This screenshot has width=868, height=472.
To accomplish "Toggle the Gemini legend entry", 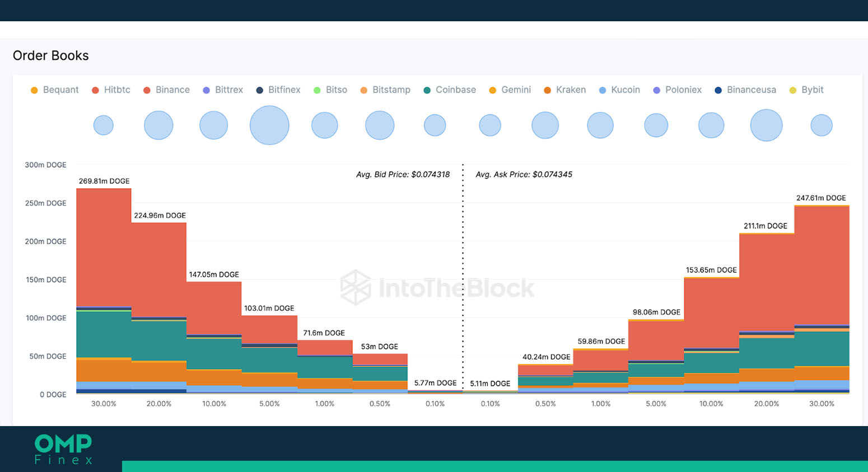I will tap(510, 90).
